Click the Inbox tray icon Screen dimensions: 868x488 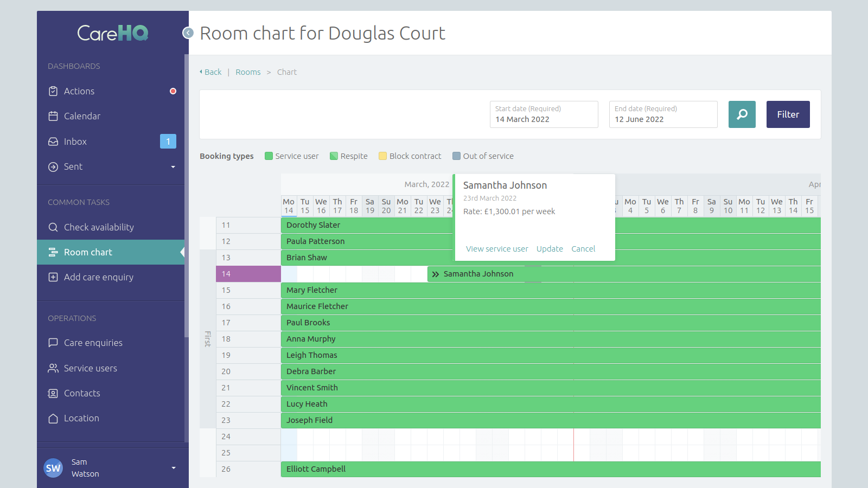(53, 142)
